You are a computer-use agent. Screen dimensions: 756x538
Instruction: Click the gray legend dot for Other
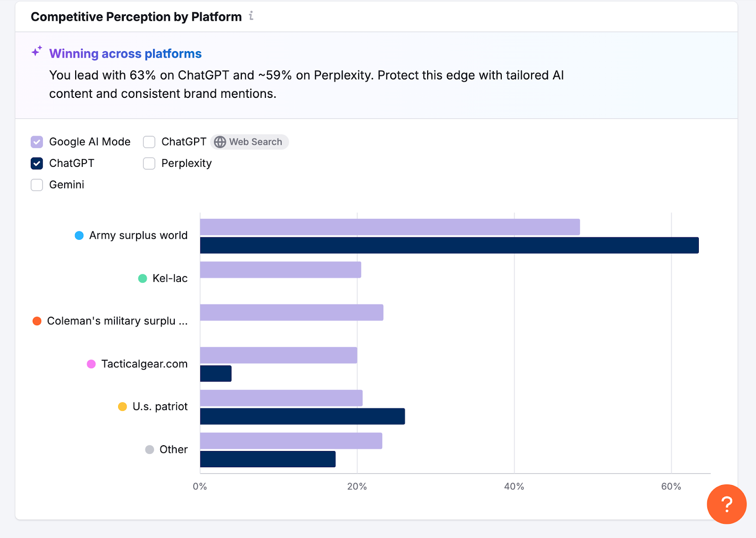[x=150, y=449]
